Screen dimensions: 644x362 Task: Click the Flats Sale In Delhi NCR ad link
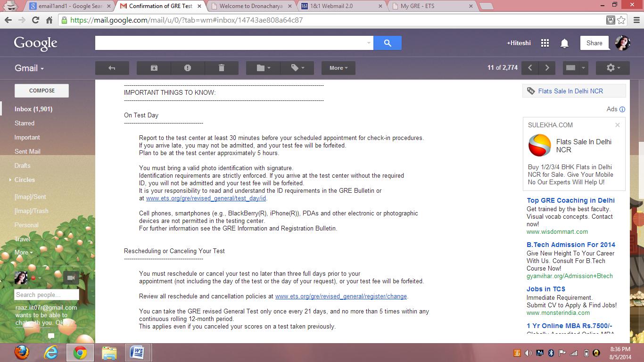coord(570,91)
